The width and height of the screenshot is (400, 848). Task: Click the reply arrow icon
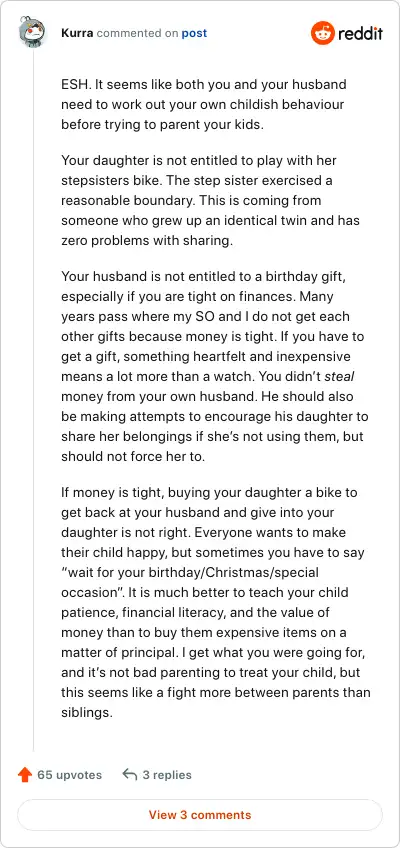pos(130,774)
